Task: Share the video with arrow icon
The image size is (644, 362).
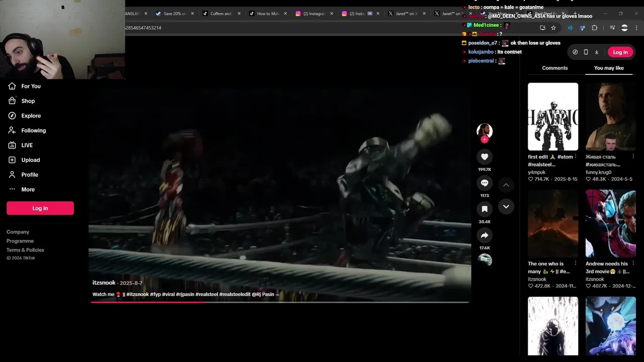Action: point(485,235)
